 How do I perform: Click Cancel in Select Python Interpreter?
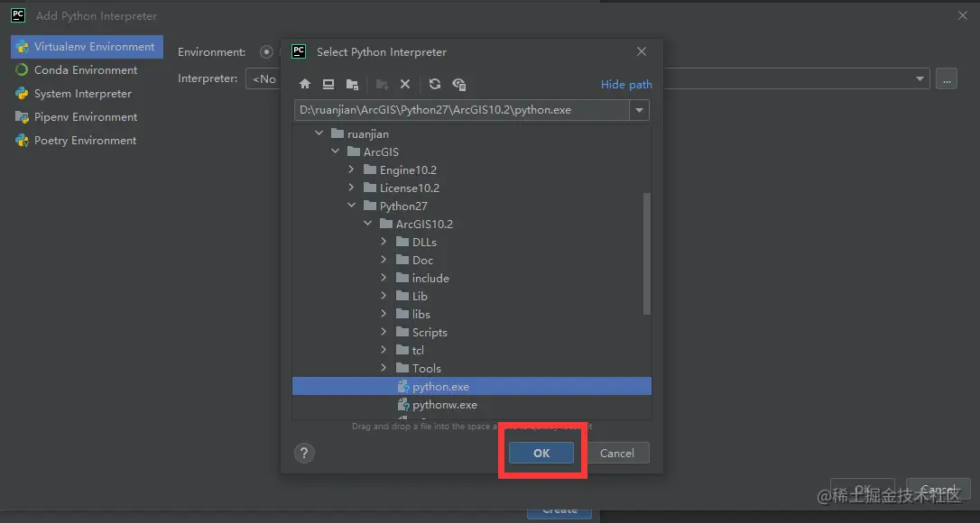click(617, 453)
